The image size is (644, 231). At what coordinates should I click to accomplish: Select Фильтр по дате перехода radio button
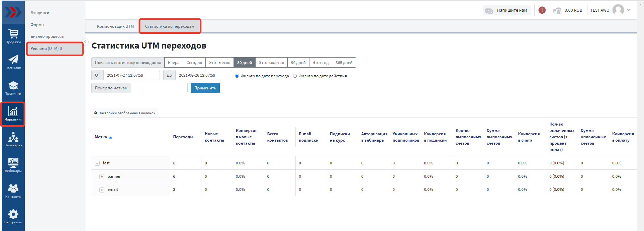click(237, 76)
